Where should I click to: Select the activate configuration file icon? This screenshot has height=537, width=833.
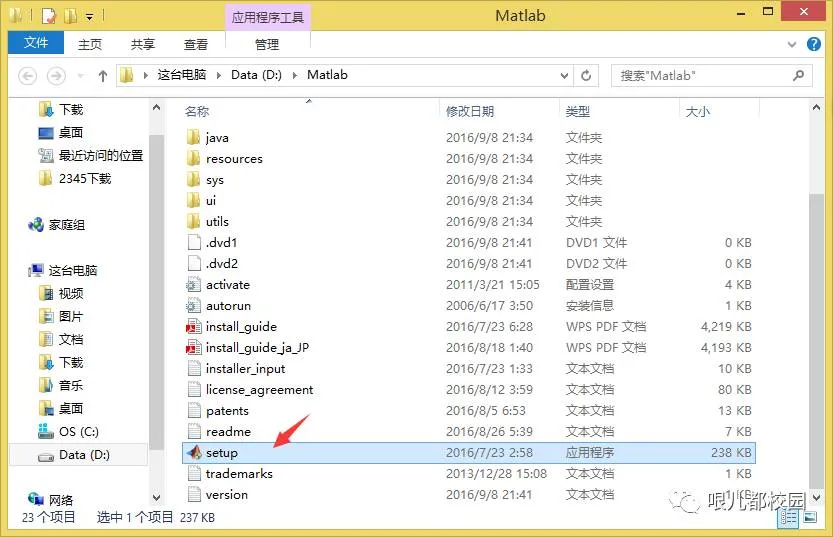[193, 285]
